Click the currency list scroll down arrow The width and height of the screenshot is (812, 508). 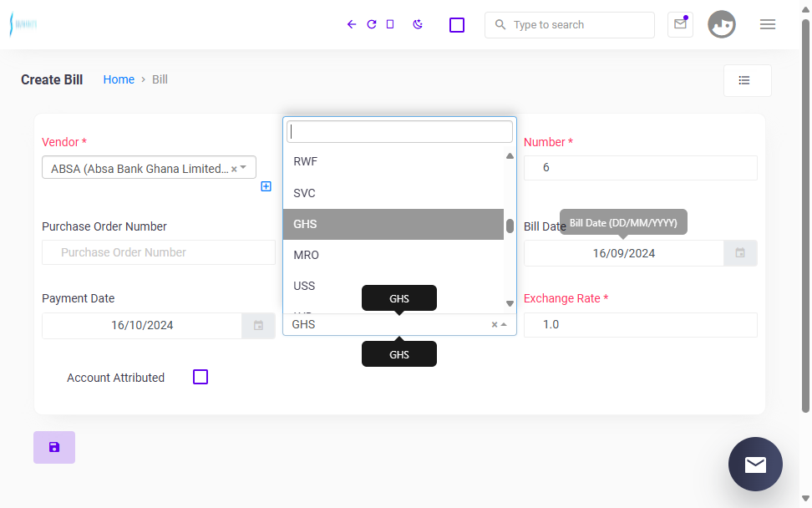[510, 303]
